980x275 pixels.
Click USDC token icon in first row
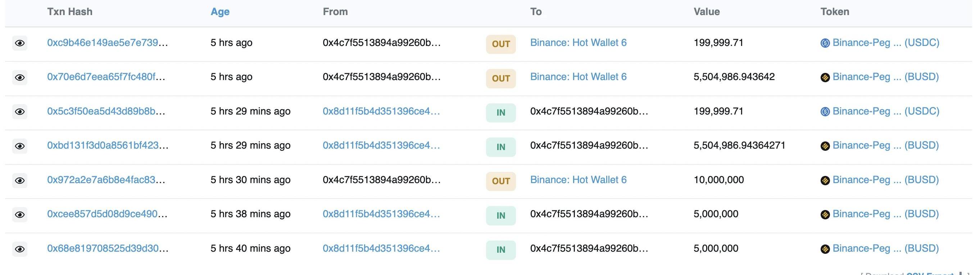(x=825, y=43)
